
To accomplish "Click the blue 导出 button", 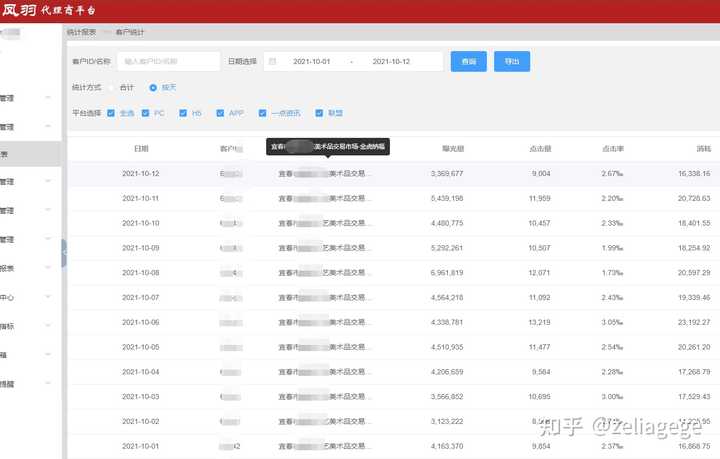I will (x=512, y=62).
